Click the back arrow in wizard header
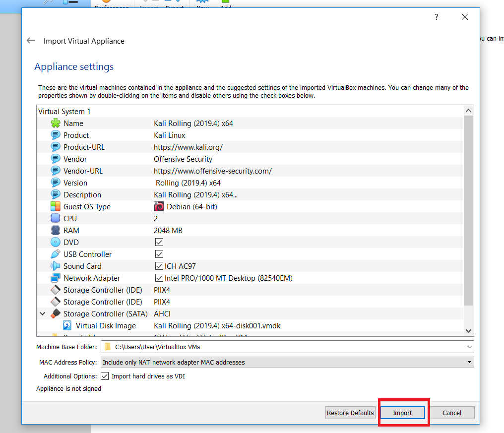 (31, 41)
